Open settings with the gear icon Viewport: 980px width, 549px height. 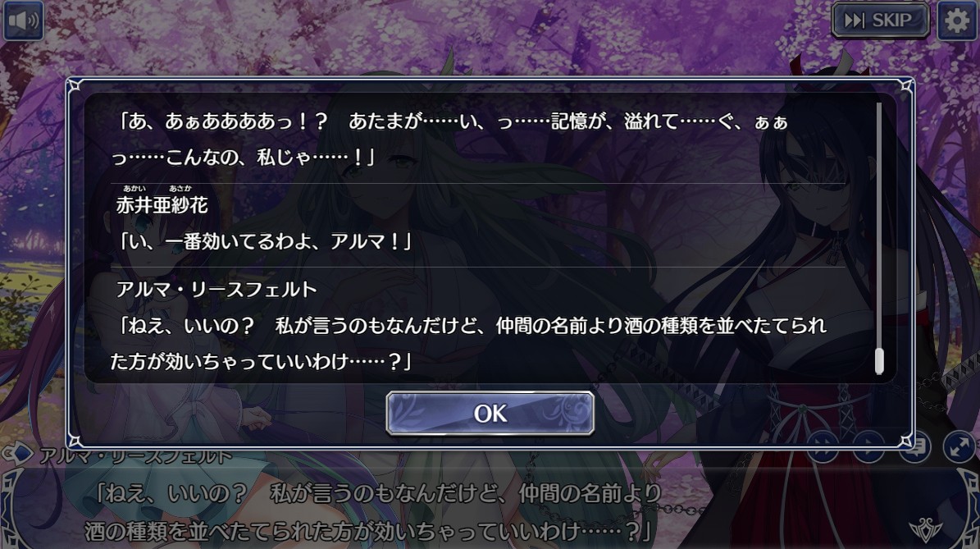[x=956, y=21]
